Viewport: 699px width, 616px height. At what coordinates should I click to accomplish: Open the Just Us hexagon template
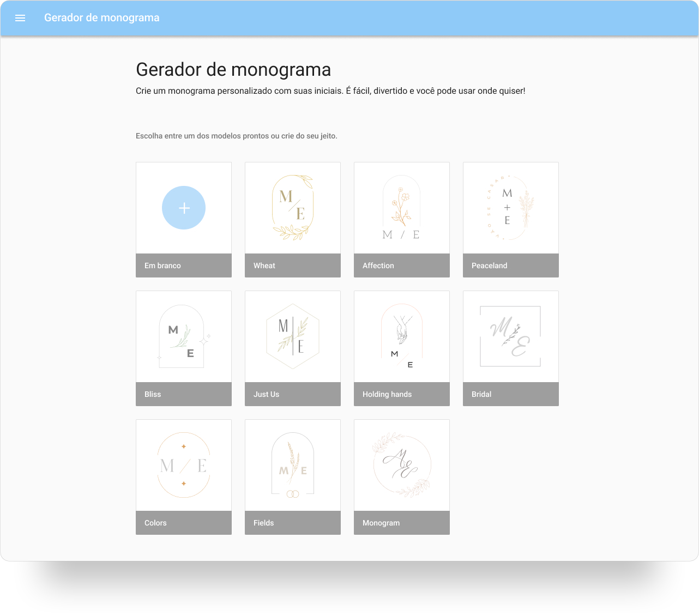point(292,336)
